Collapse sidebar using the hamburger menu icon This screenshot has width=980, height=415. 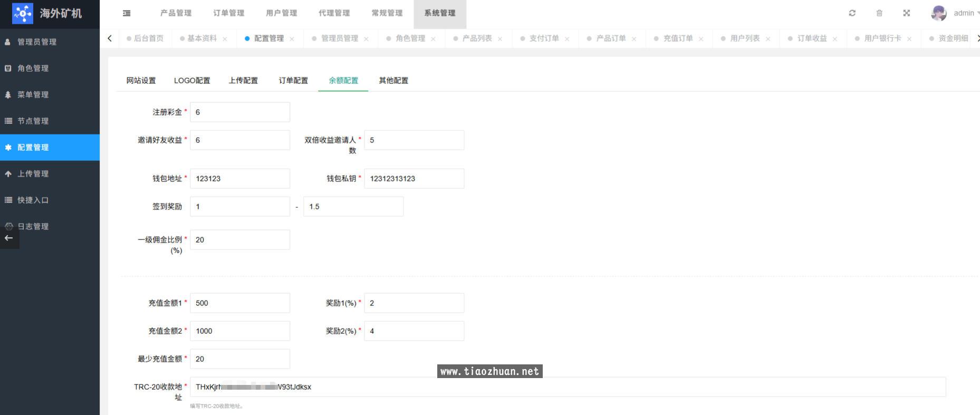pyautogui.click(x=127, y=13)
